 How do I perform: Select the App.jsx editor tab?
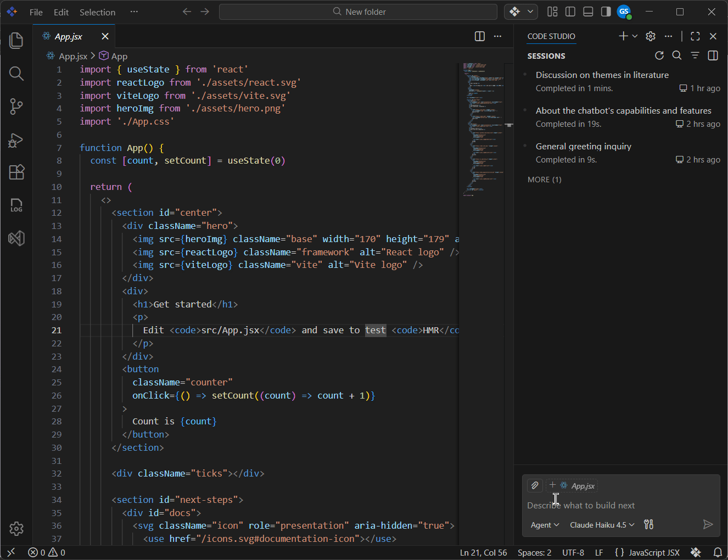[x=69, y=36]
